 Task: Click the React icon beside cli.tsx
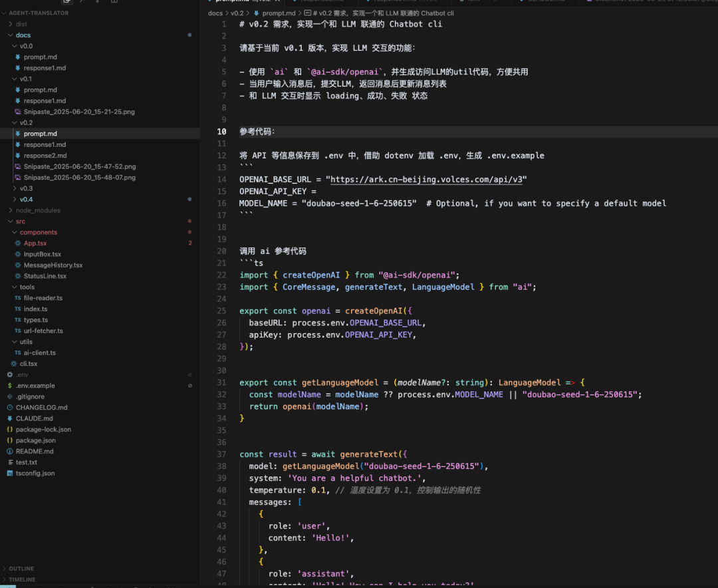[x=14, y=364]
